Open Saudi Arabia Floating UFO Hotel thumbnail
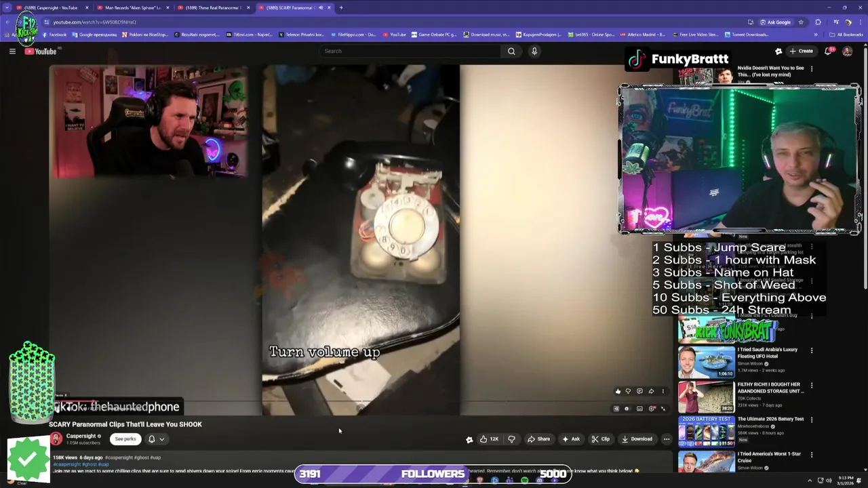 click(x=706, y=362)
